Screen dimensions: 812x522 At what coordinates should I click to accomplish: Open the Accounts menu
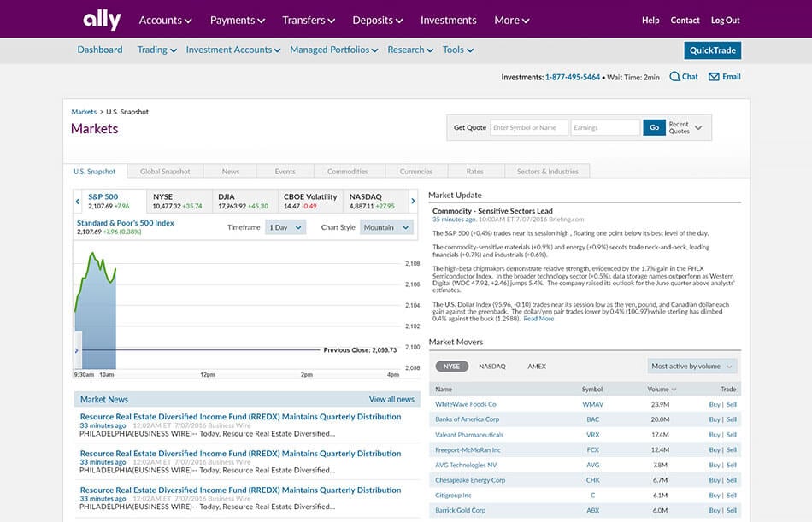(165, 21)
